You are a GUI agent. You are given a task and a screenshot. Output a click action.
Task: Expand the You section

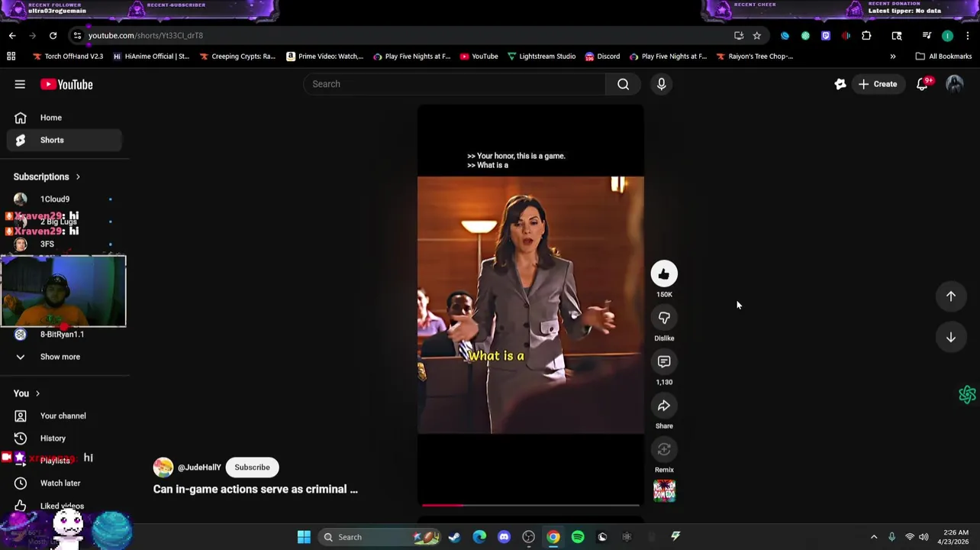[x=27, y=393]
